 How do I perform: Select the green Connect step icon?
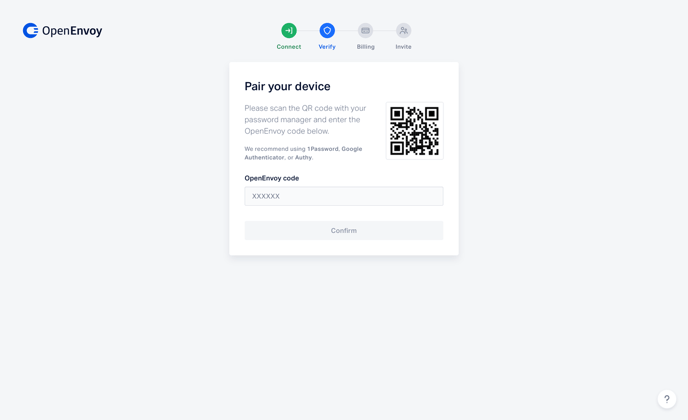(x=289, y=31)
